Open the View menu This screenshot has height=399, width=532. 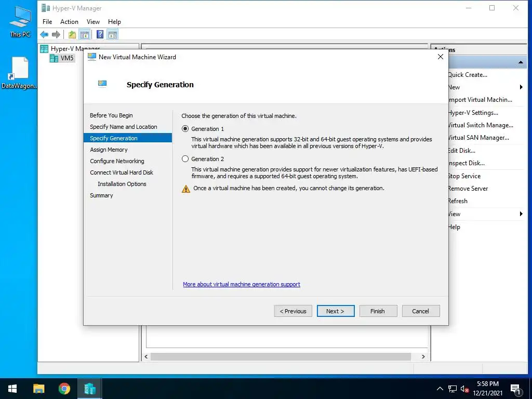pyautogui.click(x=93, y=22)
